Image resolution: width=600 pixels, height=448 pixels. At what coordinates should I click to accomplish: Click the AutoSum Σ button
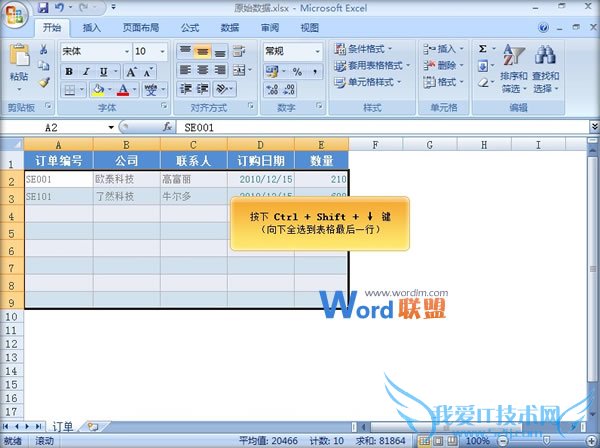[x=483, y=49]
